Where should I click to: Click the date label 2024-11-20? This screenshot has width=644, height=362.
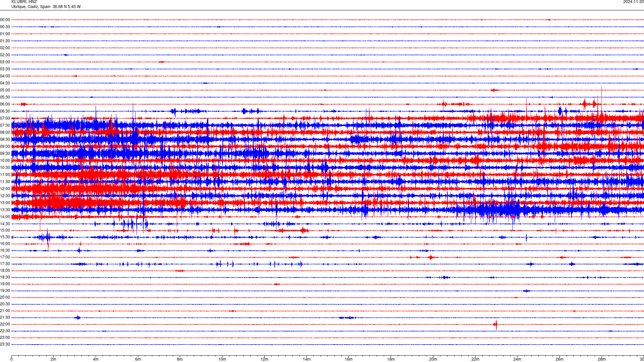pyautogui.click(x=633, y=2)
